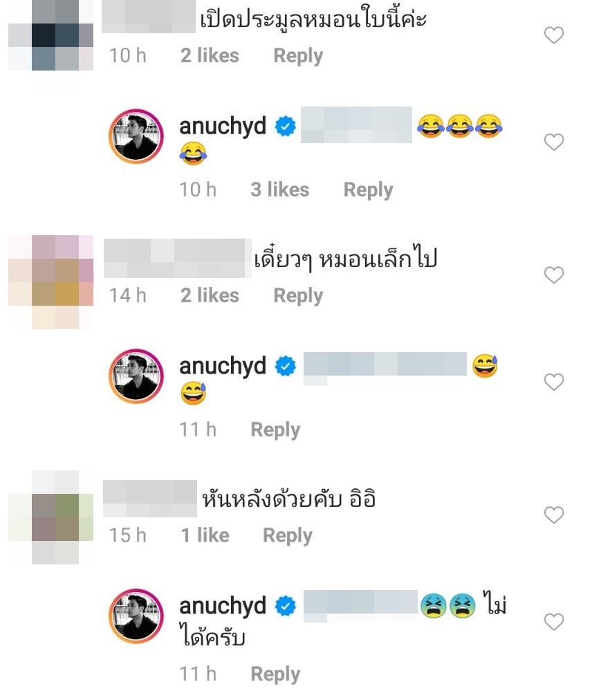Tap heart on anuchyd's ไม่ได้ครับ reply

(x=554, y=621)
